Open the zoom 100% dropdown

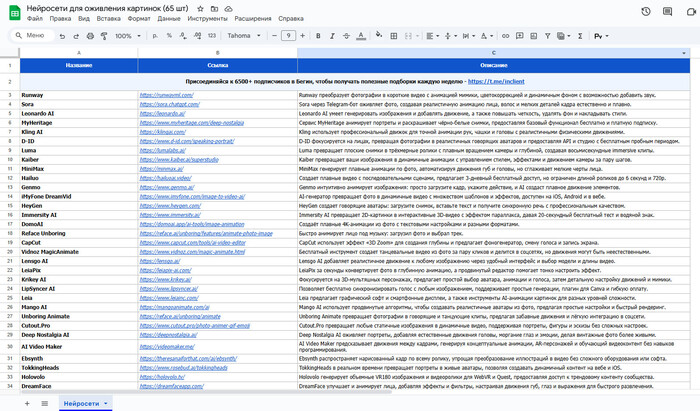(126, 35)
